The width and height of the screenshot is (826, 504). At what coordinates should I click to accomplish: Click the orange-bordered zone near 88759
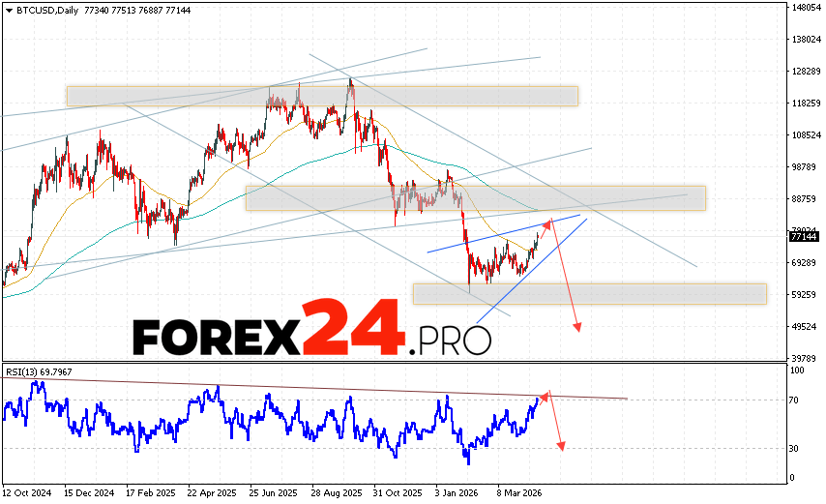coord(474,197)
